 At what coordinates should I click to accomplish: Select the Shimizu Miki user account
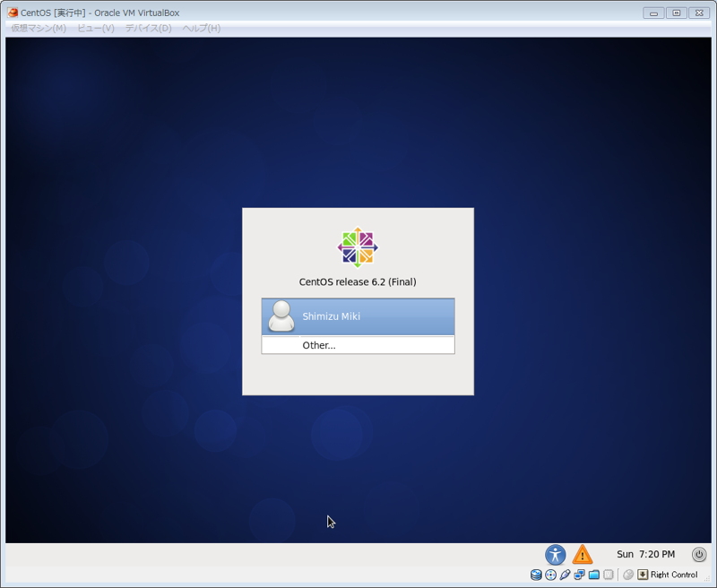coord(358,316)
